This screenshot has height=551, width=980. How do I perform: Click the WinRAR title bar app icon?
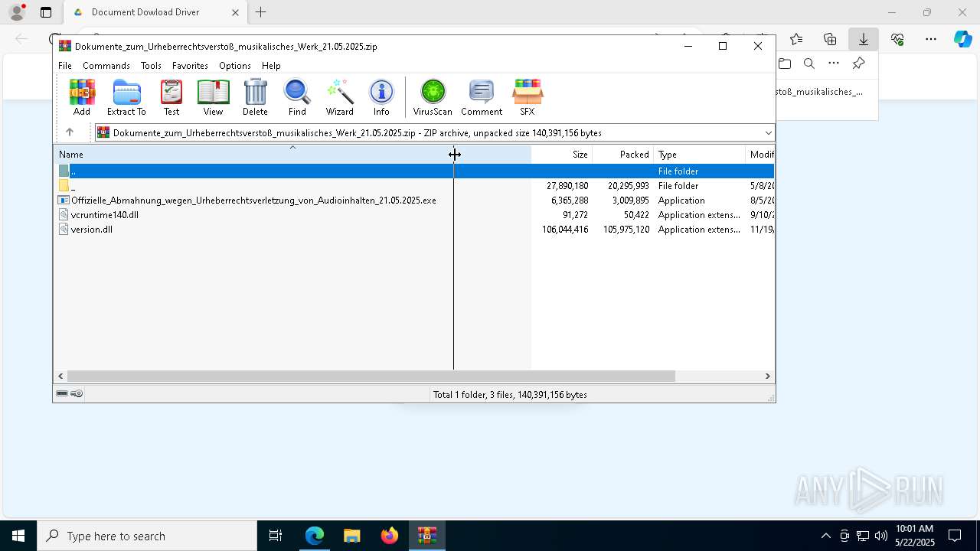point(65,46)
